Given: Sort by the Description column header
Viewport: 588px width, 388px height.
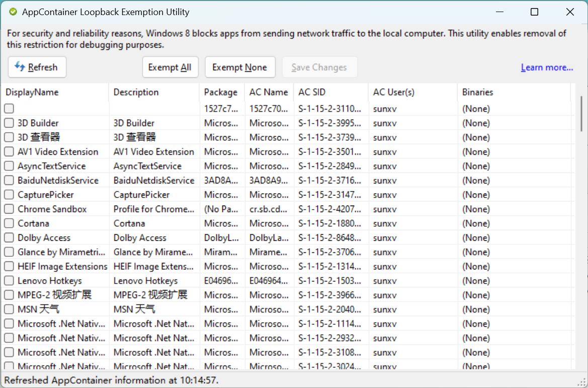Looking at the screenshot, I should (x=154, y=92).
